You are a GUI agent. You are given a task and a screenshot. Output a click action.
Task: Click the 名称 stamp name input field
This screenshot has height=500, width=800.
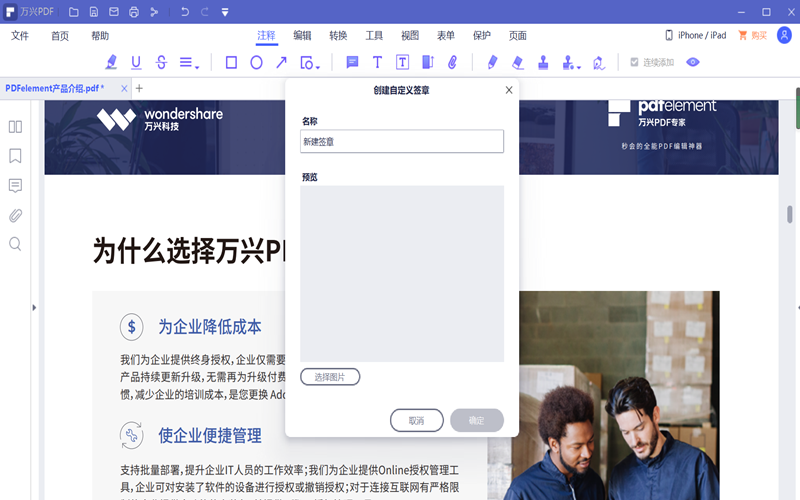(x=402, y=141)
